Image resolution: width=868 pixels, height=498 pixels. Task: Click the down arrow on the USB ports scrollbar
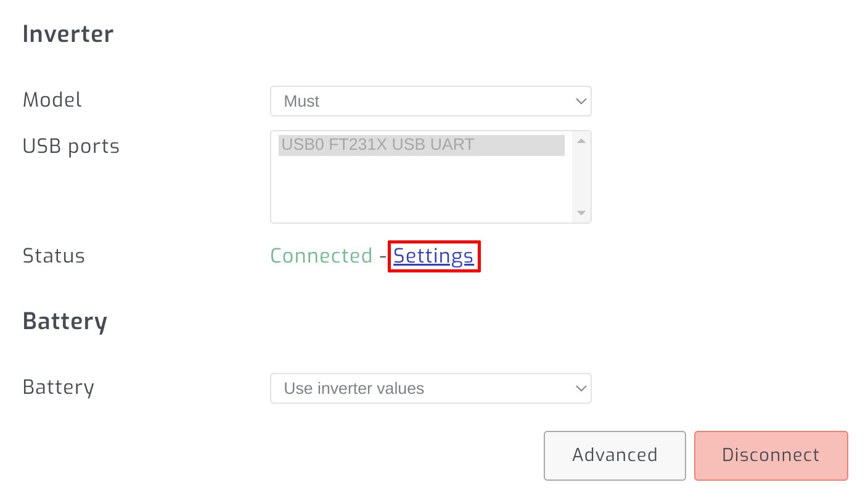click(581, 213)
